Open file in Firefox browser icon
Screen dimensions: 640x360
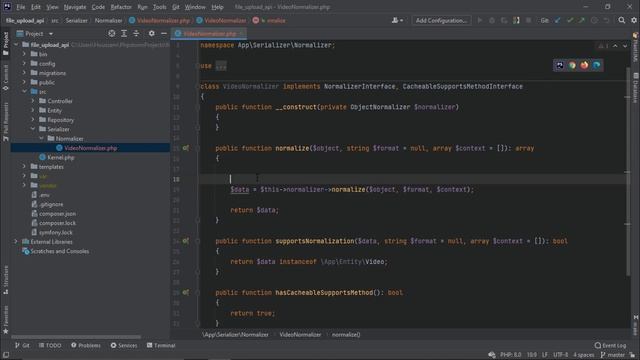pos(584,65)
